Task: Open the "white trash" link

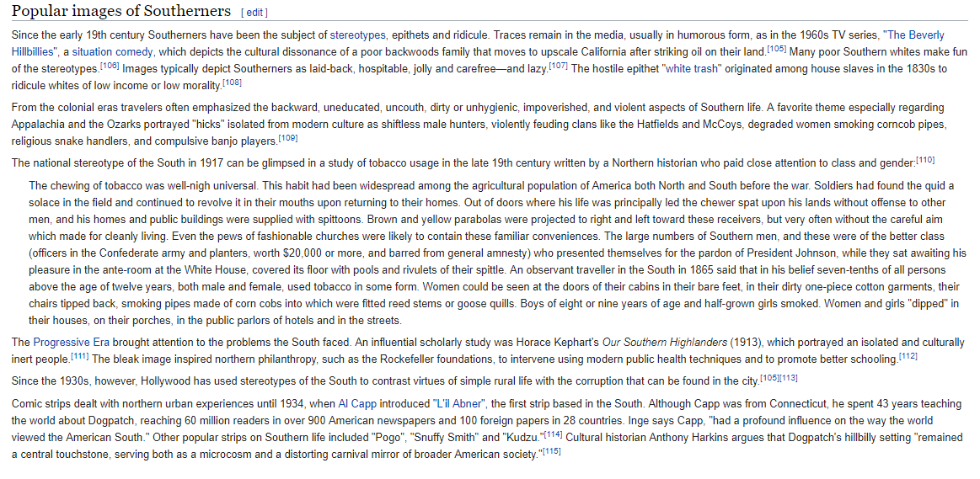Action: (693, 69)
